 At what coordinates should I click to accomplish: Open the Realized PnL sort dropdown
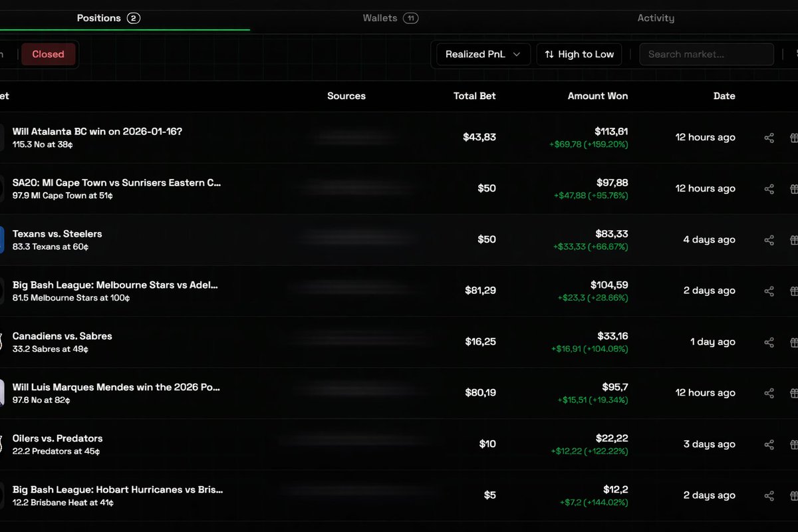click(483, 55)
